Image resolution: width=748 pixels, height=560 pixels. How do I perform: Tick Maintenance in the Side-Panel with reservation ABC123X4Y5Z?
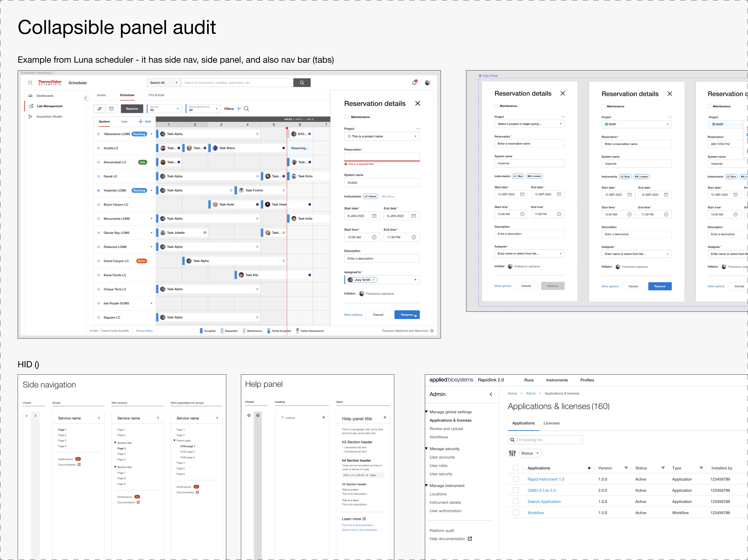point(710,106)
